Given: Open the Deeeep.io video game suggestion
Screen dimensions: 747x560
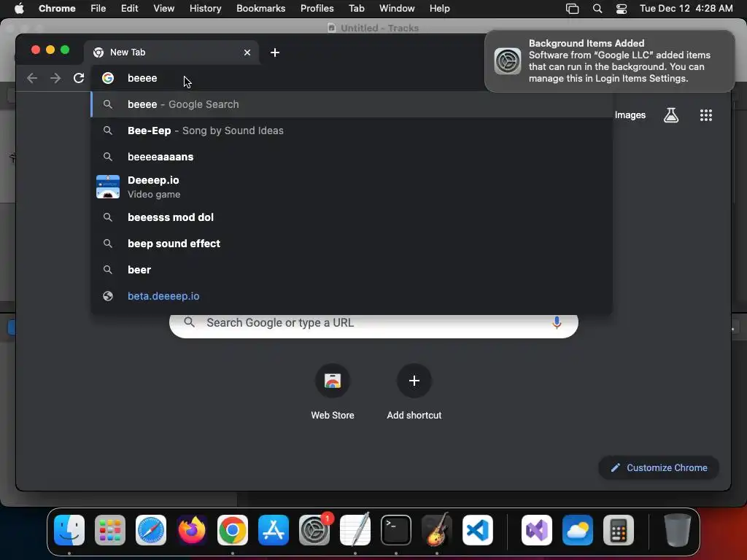Looking at the screenshot, I should [x=351, y=187].
